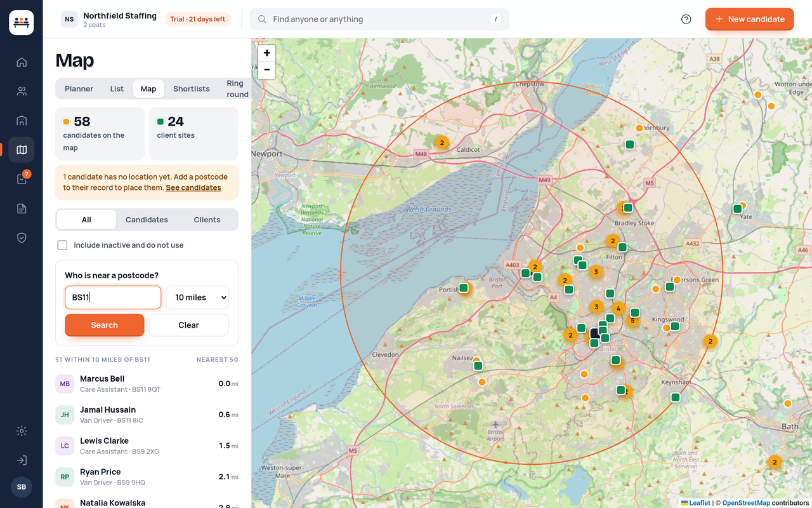Open the 10 miles radius dropdown

coord(197,297)
